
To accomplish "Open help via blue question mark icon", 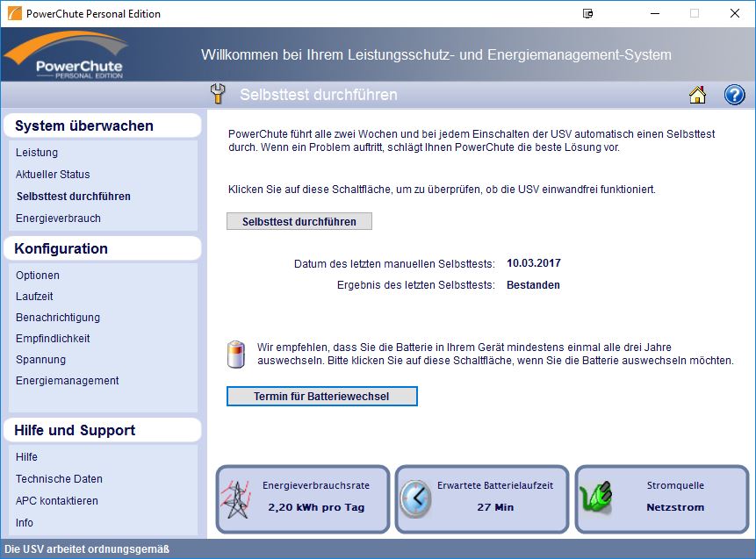I will pyautogui.click(x=734, y=95).
